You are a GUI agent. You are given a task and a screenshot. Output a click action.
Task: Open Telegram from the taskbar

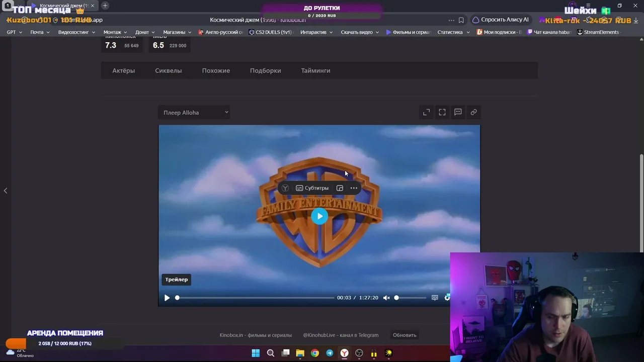click(x=330, y=353)
